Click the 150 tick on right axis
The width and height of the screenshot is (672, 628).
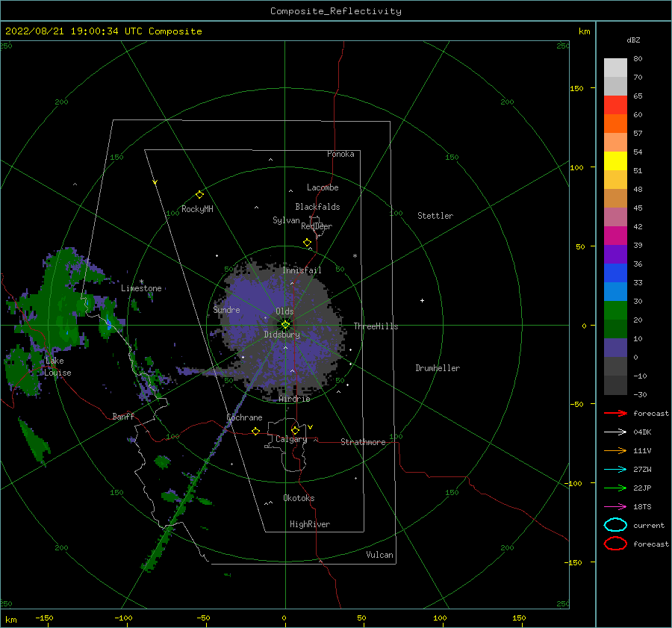[576, 88]
